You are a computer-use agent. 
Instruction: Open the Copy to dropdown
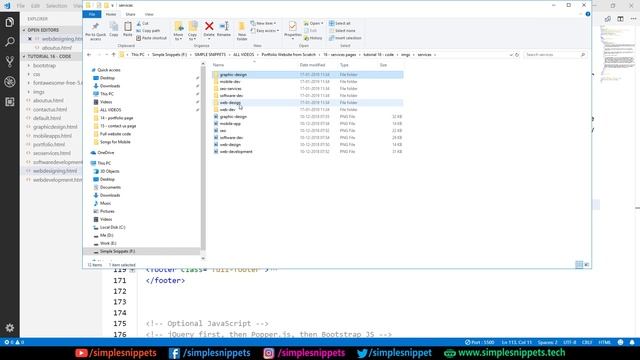pyautogui.click(x=192, y=31)
